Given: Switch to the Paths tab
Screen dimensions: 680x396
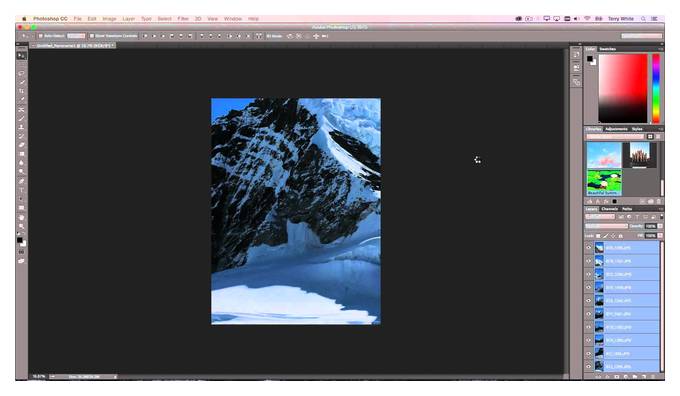Looking at the screenshot, I should 627,209.
